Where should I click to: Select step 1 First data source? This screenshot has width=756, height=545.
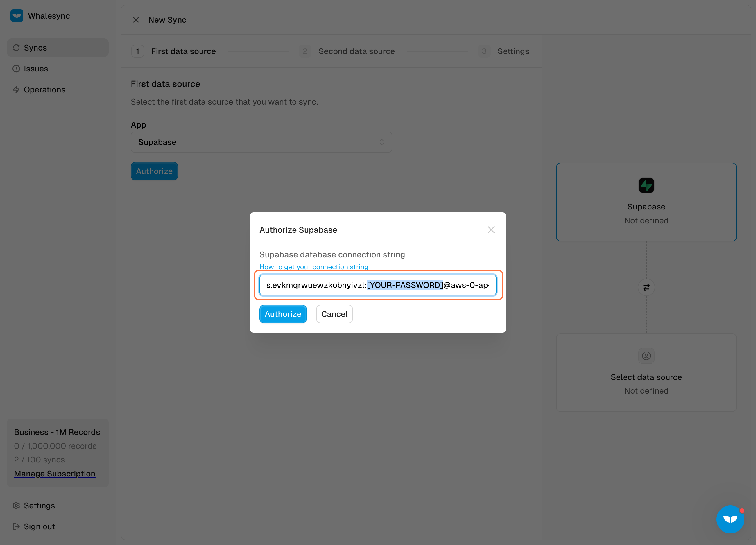point(173,51)
